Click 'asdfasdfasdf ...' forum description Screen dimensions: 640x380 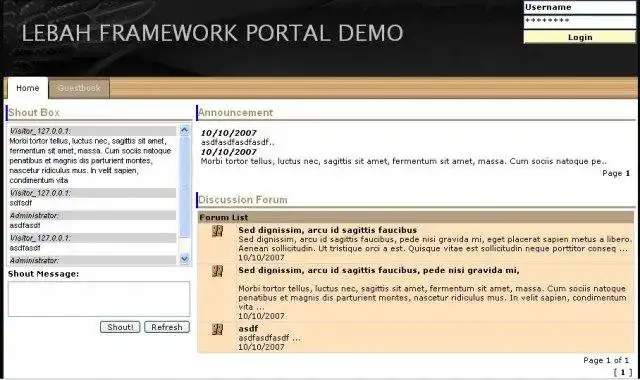point(269,338)
